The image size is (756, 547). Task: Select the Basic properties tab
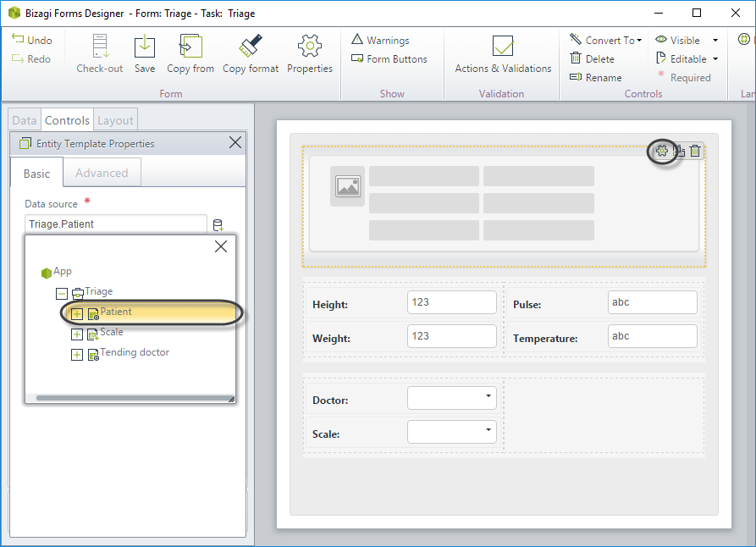coord(36,174)
